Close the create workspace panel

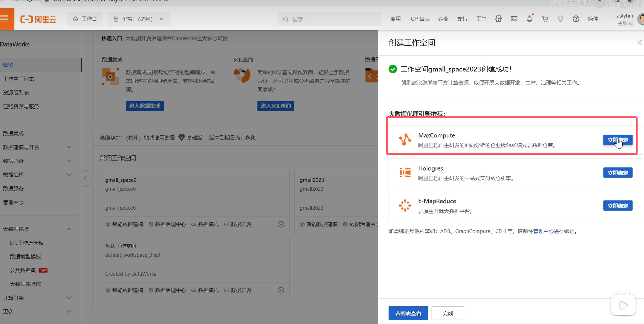pos(639,43)
